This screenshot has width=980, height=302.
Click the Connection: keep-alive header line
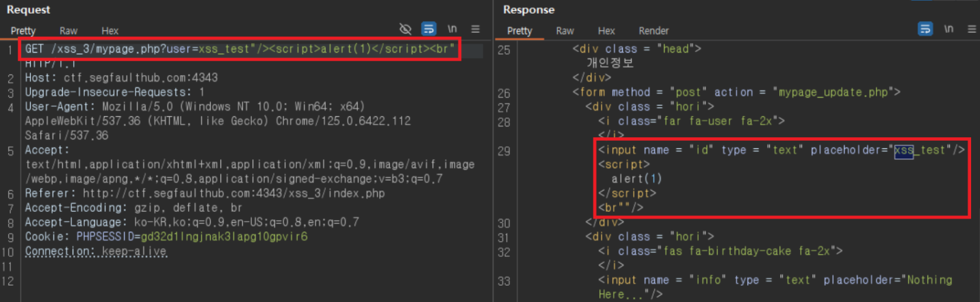point(96,251)
